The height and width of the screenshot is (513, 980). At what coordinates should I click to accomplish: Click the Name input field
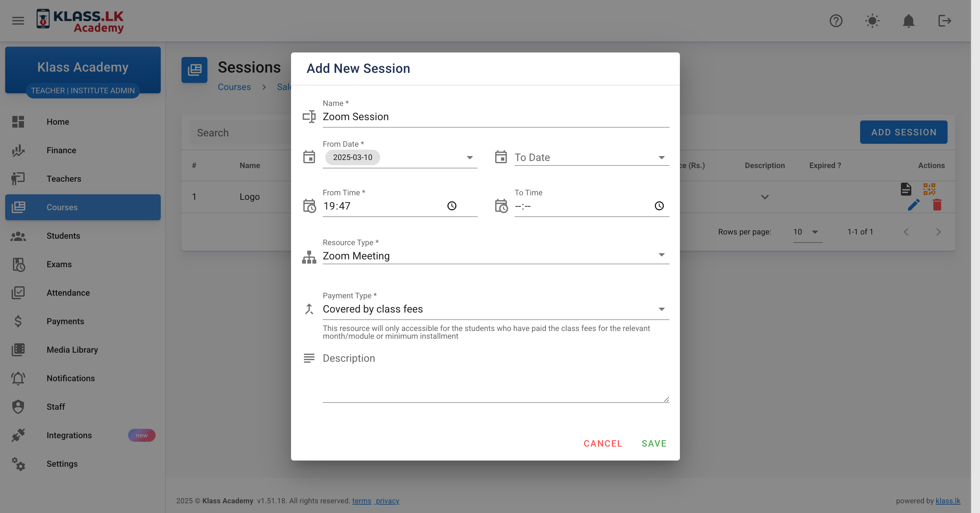495,117
